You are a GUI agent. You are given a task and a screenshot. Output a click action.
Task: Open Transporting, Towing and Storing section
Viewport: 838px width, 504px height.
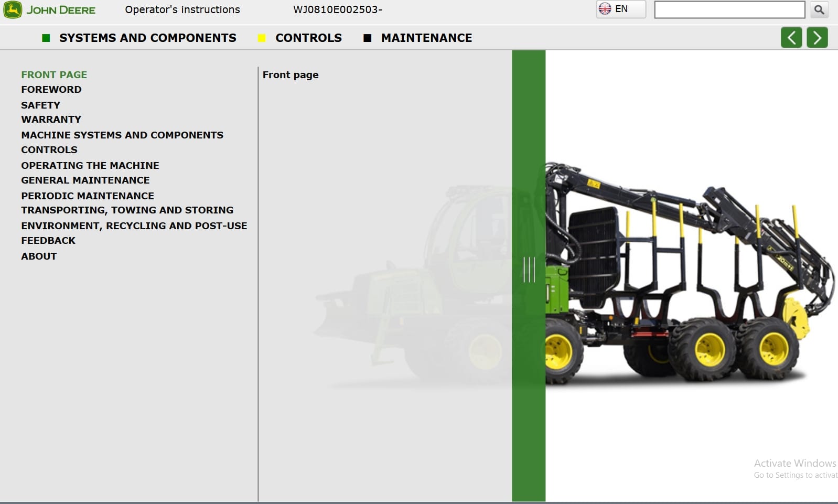[127, 210]
